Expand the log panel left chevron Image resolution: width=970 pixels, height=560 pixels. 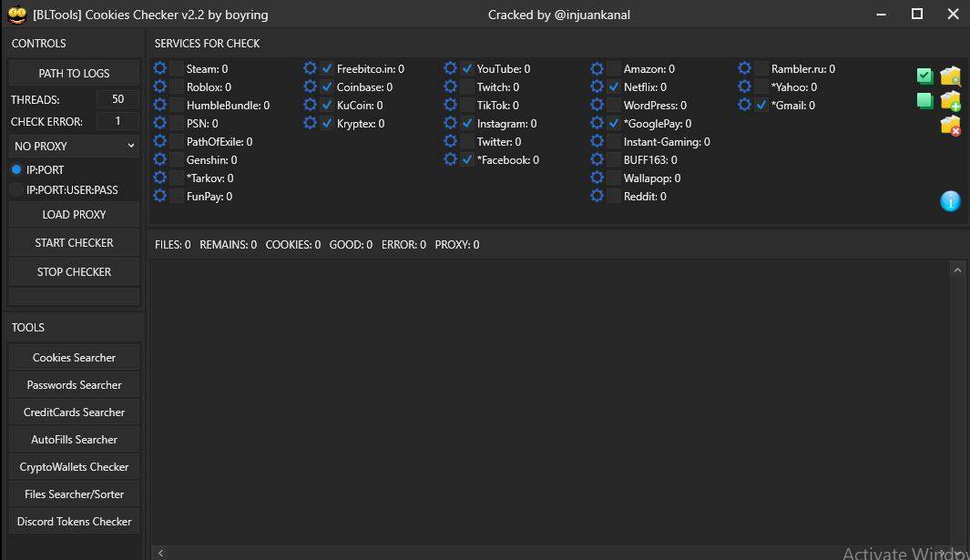pyautogui.click(x=160, y=553)
